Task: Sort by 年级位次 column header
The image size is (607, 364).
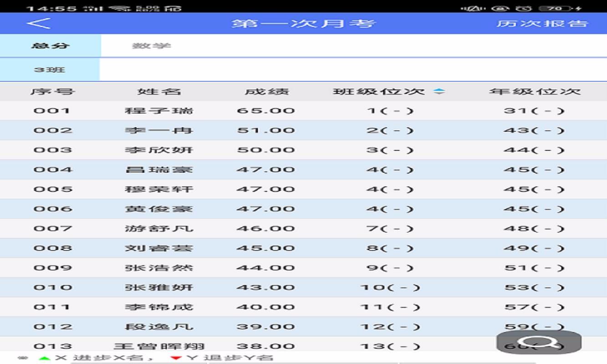Action: click(x=535, y=91)
